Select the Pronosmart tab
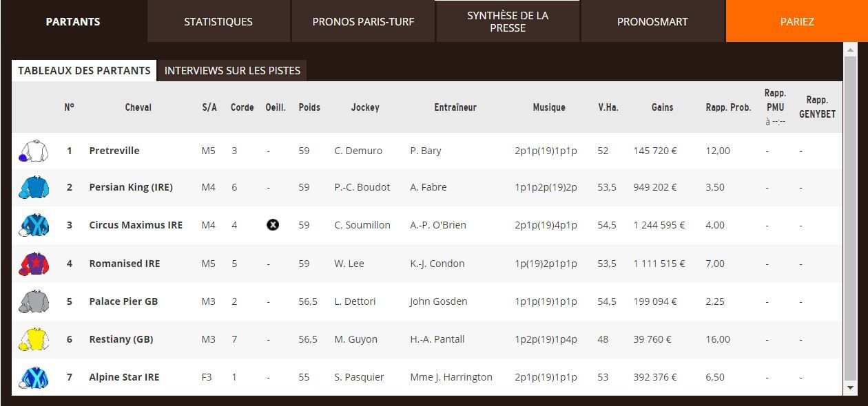This screenshot has height=406, width=868. [x=652, y=21]
